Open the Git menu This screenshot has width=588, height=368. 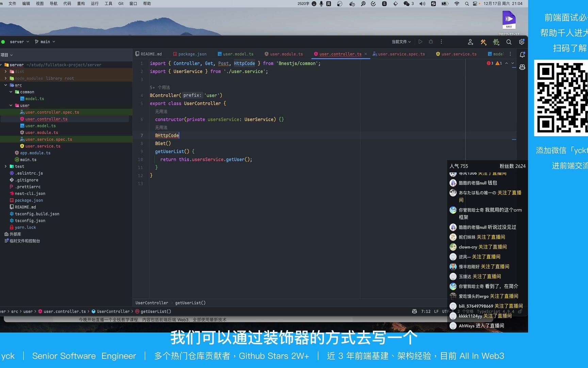click(121, 4)
